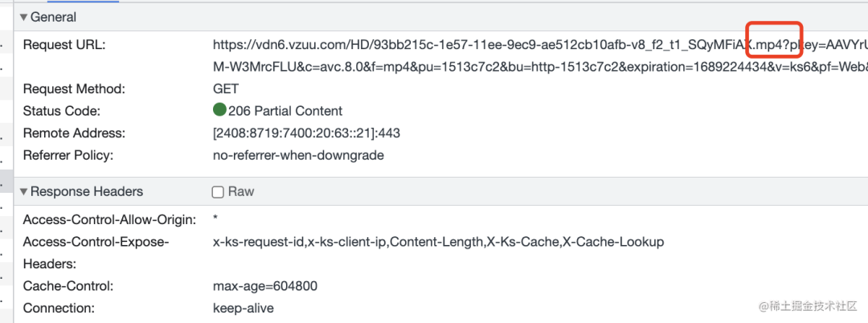
Task: Click the no-referrer-when-downgrade policy value
Action: [298, 155]
